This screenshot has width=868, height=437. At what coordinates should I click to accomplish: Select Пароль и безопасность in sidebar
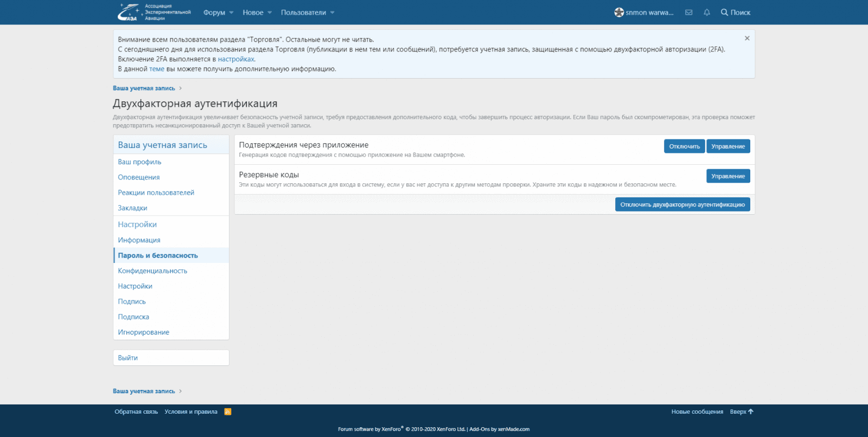(158, 255)
